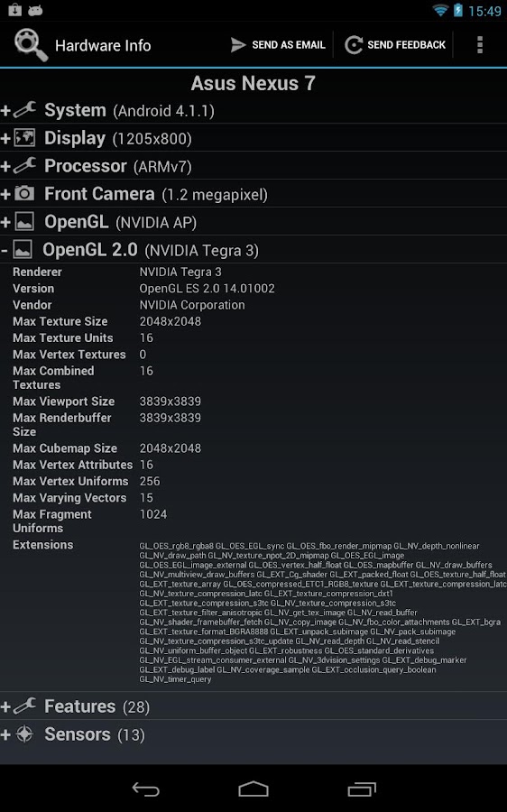
Task: Tap the Send Feedback circular arrow icon
Action: (354, 45)
